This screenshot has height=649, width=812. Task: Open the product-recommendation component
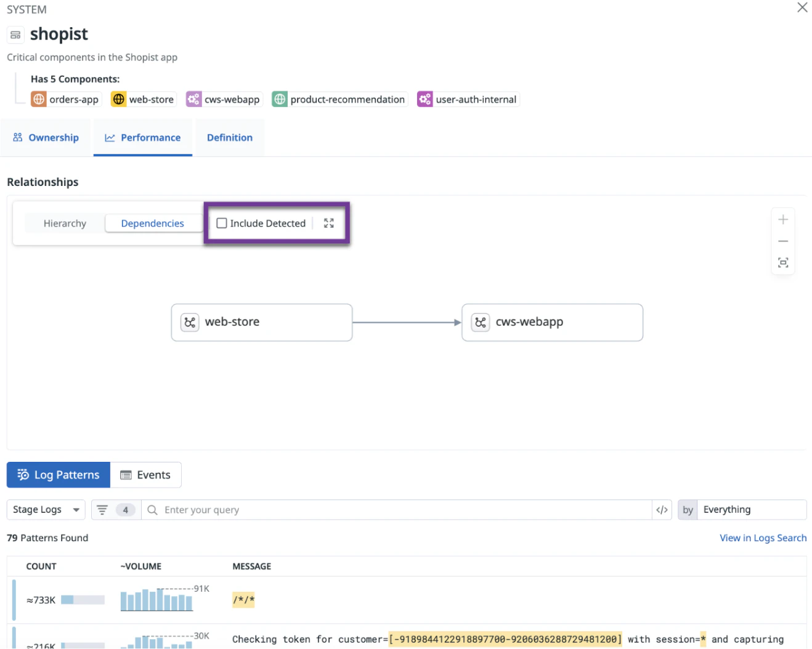point(340,99)
